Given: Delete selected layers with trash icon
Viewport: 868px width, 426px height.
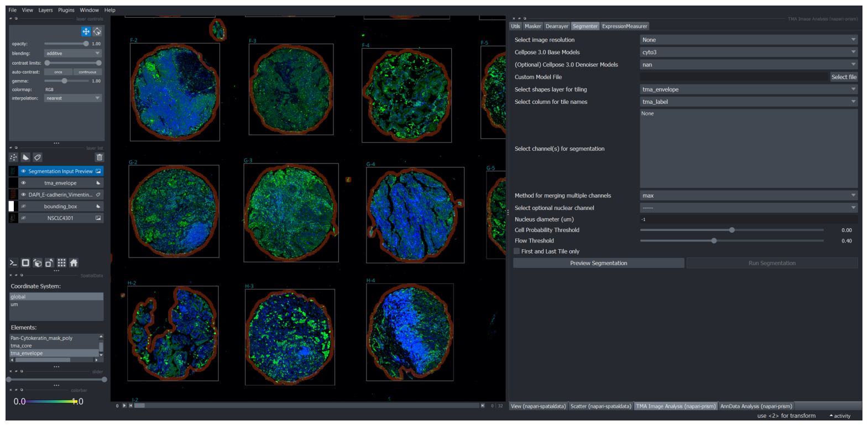Looking at the screenshot, I should [100, 157].
